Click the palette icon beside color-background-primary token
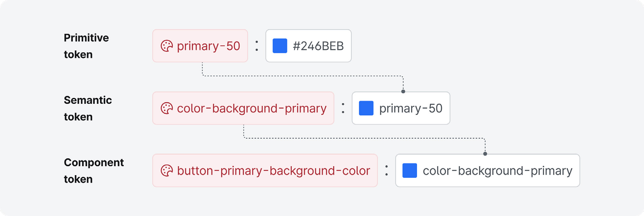This screenshot has height=216, width=644. [167, 108]
